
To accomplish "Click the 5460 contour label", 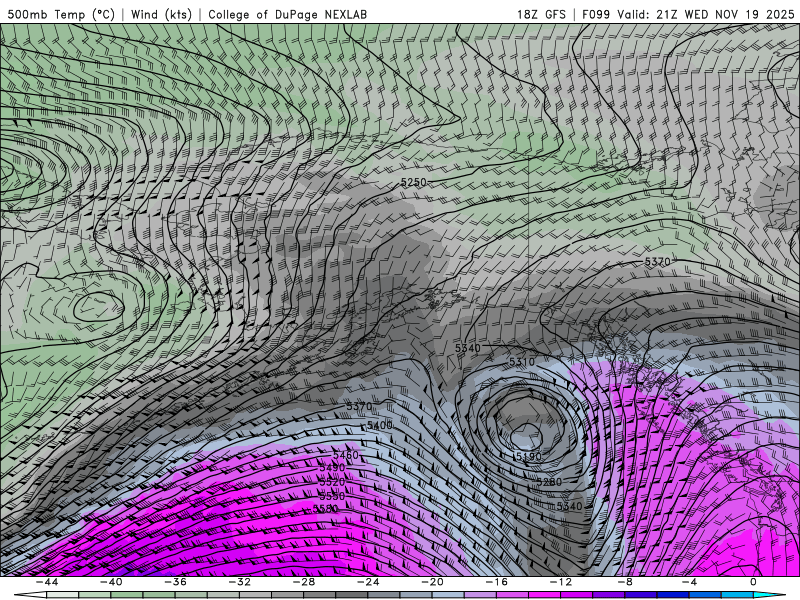I will (345, 455).
